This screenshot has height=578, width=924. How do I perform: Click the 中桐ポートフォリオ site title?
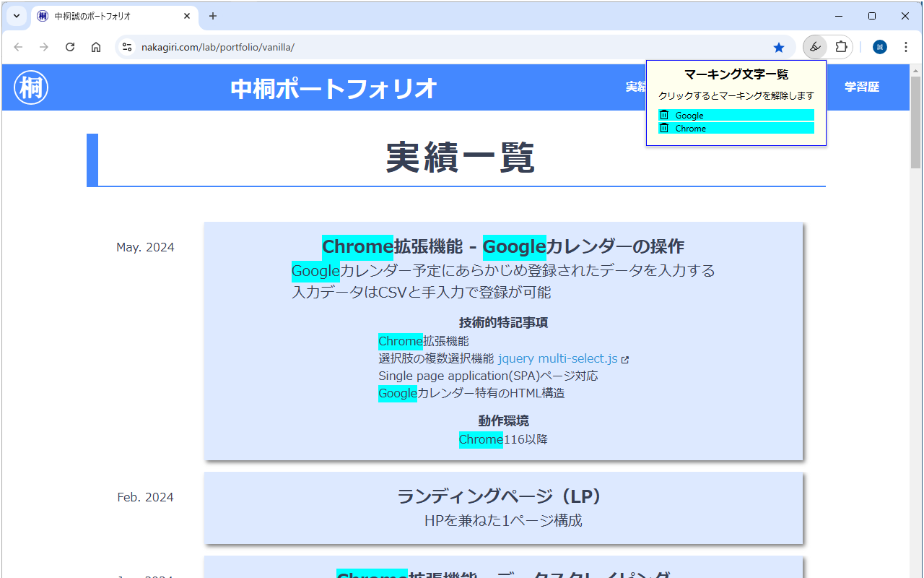[334, 88]
